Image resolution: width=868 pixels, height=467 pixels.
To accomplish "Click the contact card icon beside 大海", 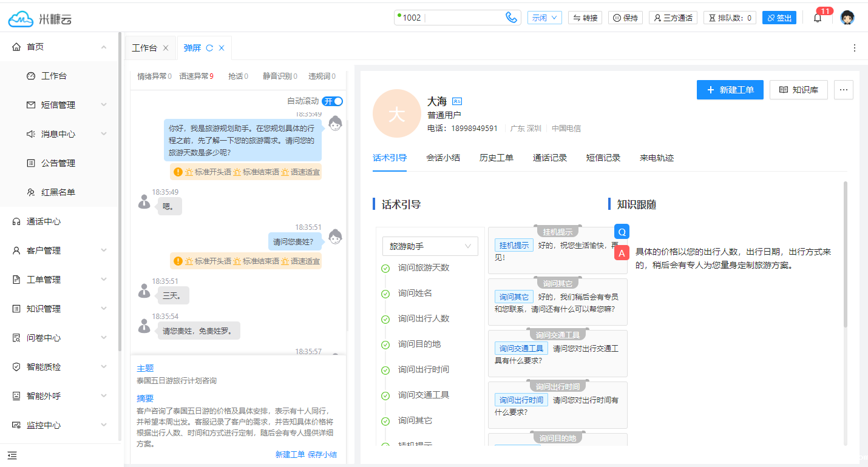I will (457, 102).
